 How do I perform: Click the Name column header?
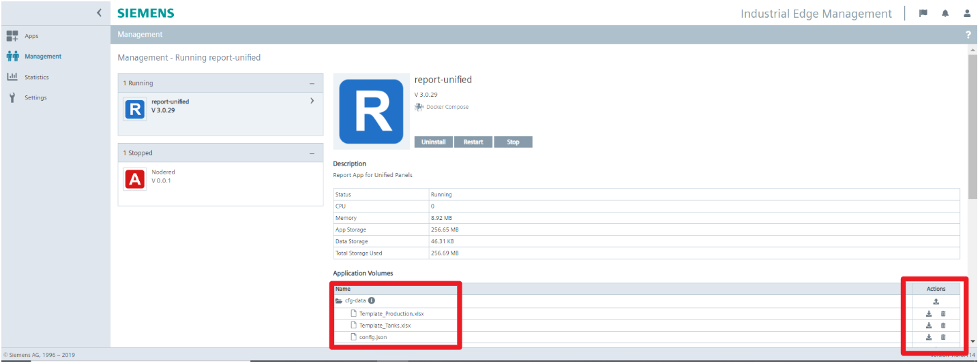pyautogui.click(x=342, y=289)
